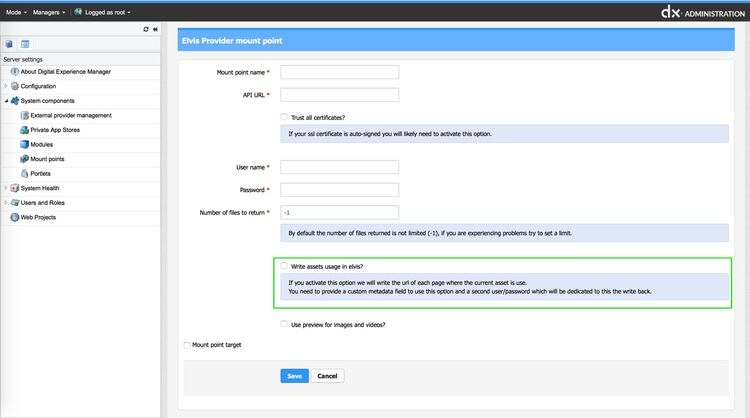The width and height of the screenshot is (750, 418).
Task: Collapse the System components tree node arrow
Action: tap(6, 101)
